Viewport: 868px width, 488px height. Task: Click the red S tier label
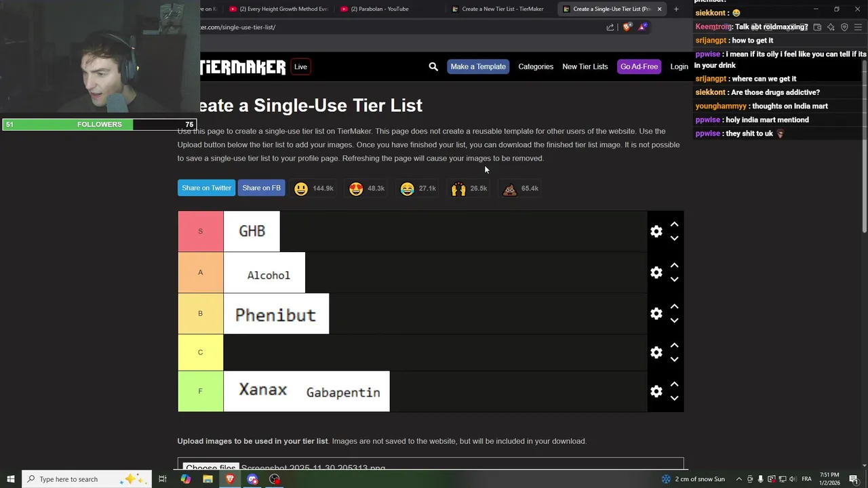pos(200,231)
